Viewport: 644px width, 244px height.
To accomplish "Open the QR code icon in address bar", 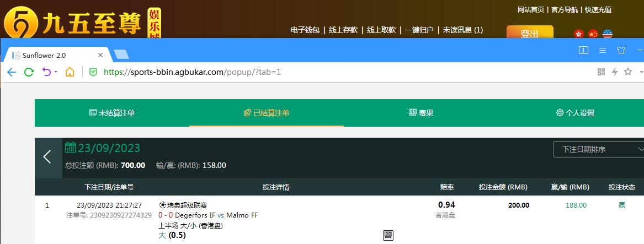I will [x=602, y=72].
